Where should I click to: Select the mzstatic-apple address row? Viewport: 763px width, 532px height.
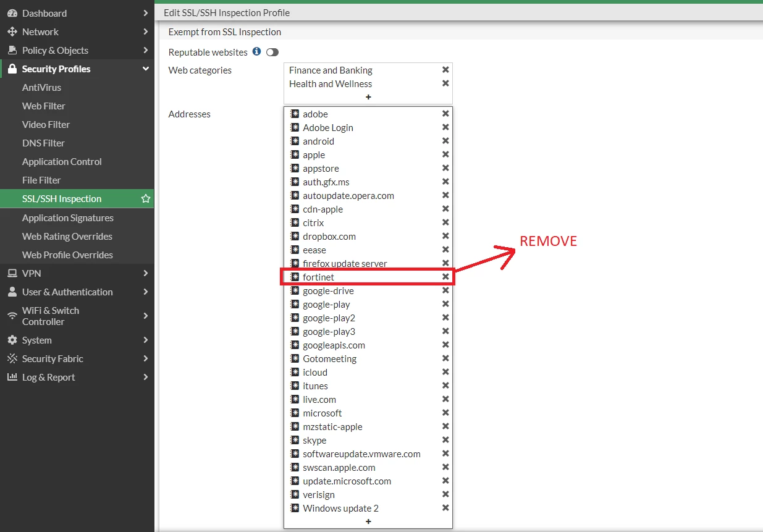pos(368,426)
